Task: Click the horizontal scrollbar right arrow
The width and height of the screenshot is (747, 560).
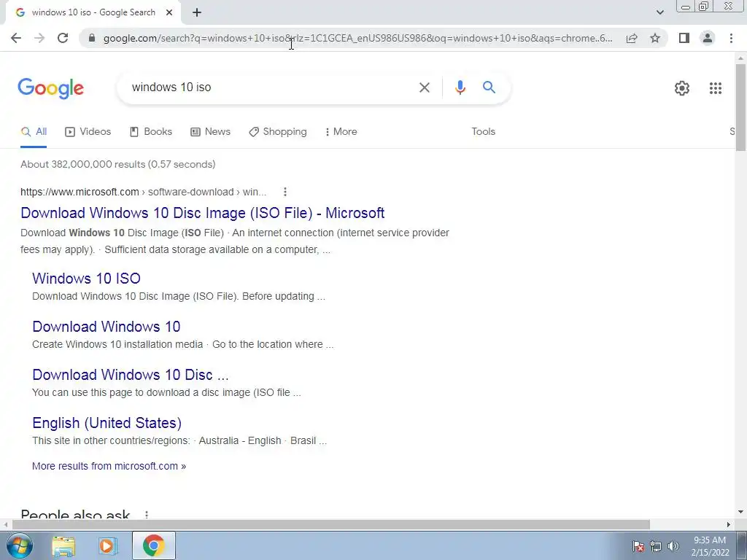Action: [729, 524]
